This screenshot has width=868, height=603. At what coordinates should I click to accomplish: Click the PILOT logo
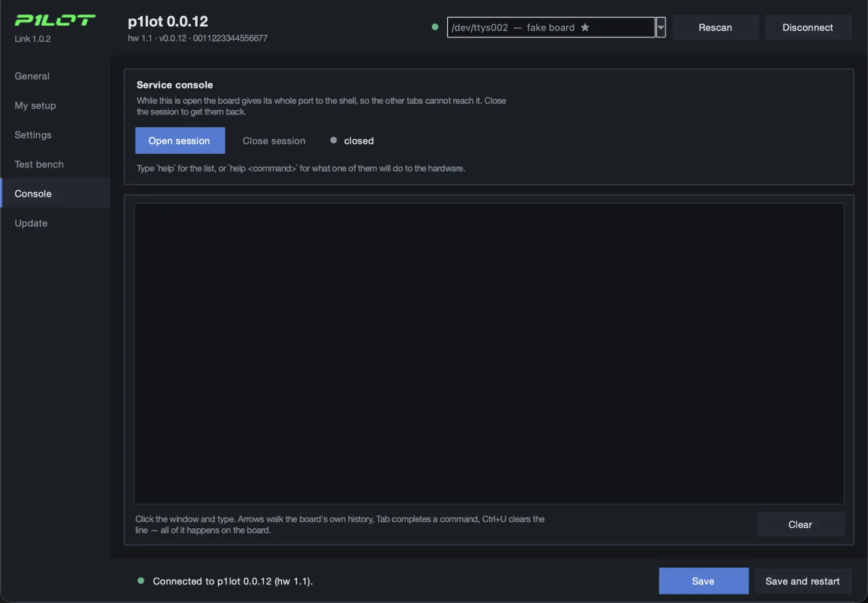click(55, 20)
